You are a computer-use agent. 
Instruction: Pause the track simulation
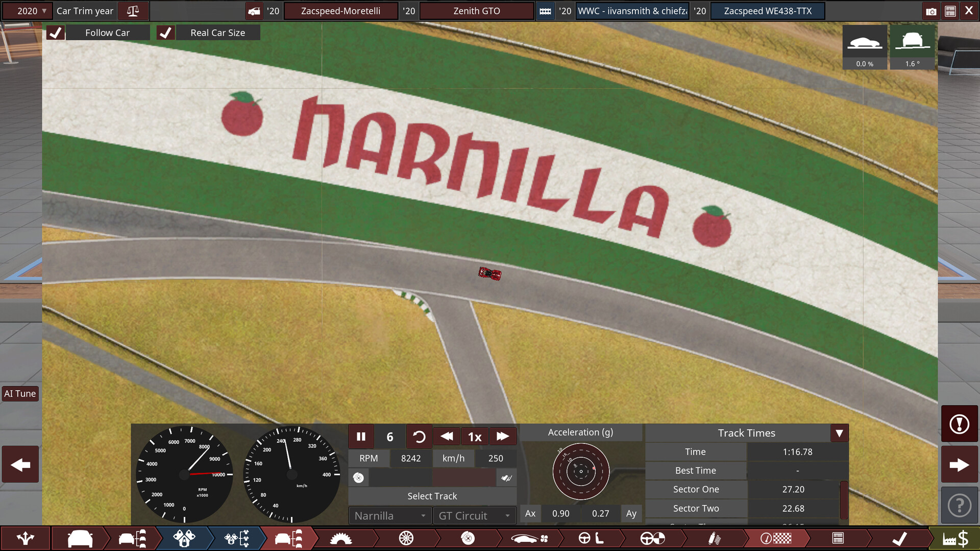click(361, 436)
